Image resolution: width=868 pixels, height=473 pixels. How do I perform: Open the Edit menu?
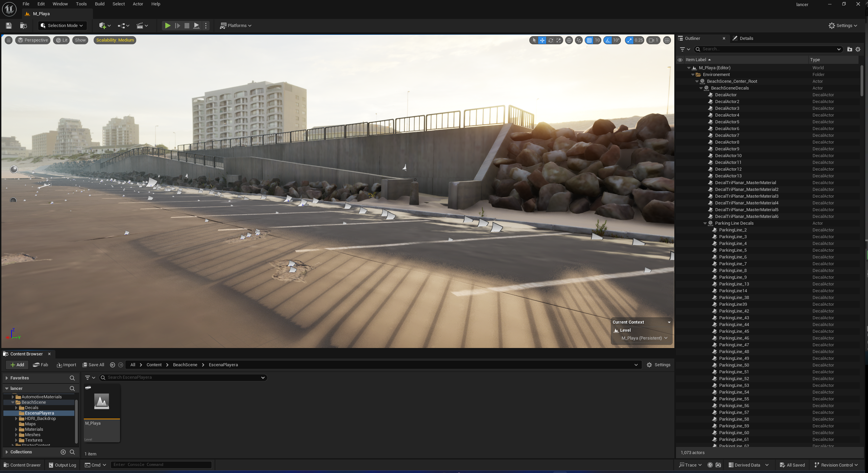click(x=41, y=4)
